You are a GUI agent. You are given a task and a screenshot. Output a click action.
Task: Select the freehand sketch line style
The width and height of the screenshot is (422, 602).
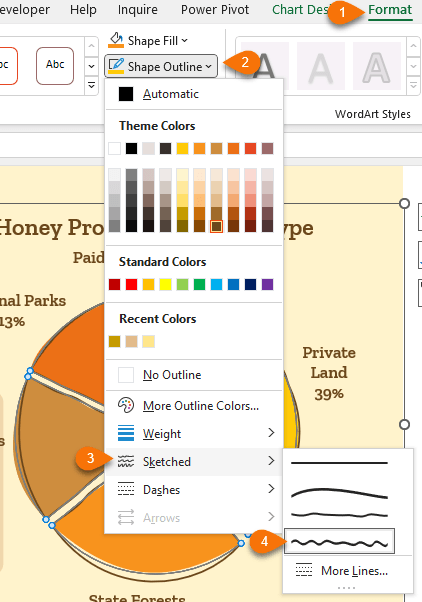pyautogui.click(x=339, y=514)
